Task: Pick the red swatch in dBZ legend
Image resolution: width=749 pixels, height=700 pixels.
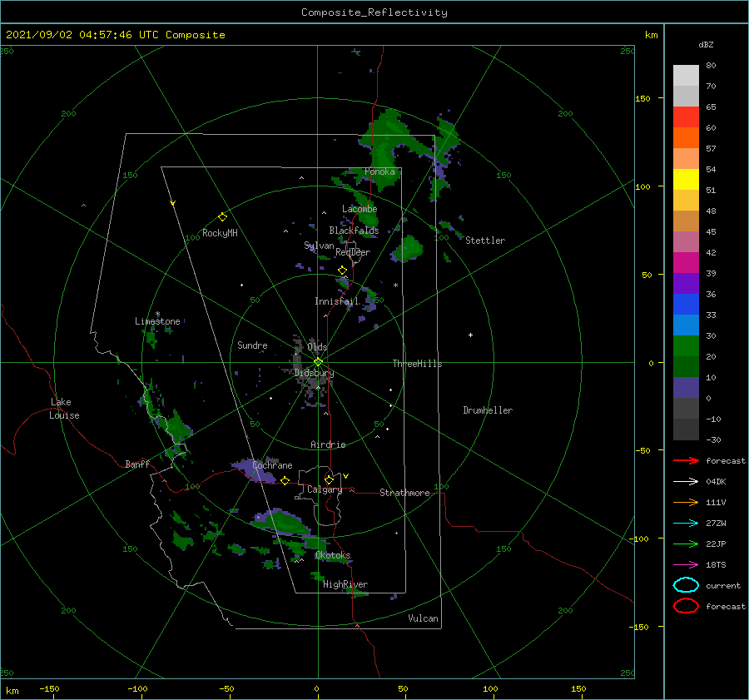Action: 686,117
